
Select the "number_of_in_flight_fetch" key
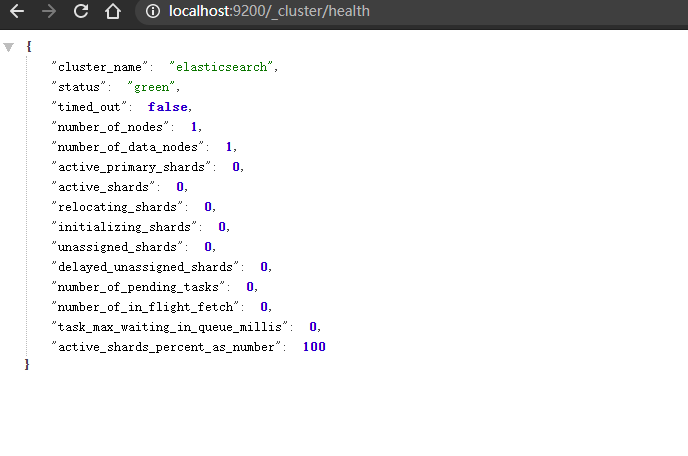[x=145, y=307]
